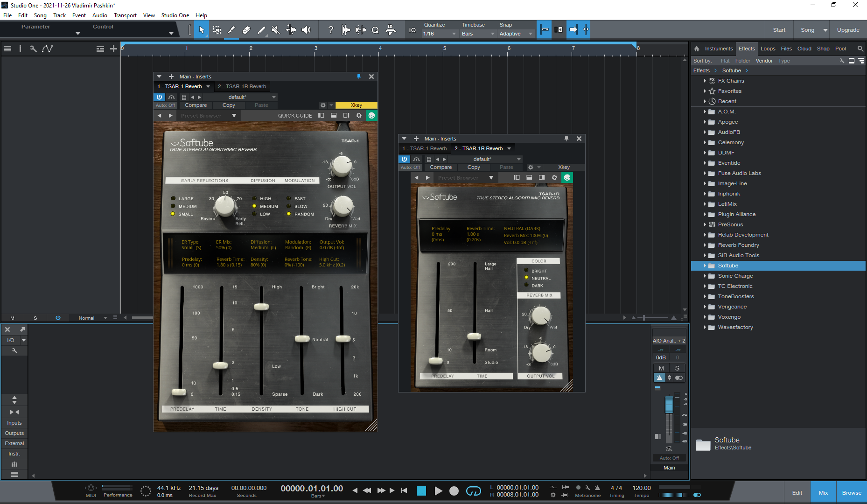The width and height of the screenshot is (867, 504).
Task: Select BRIGHT color on TSAR-1R
Action: point(526,271)
